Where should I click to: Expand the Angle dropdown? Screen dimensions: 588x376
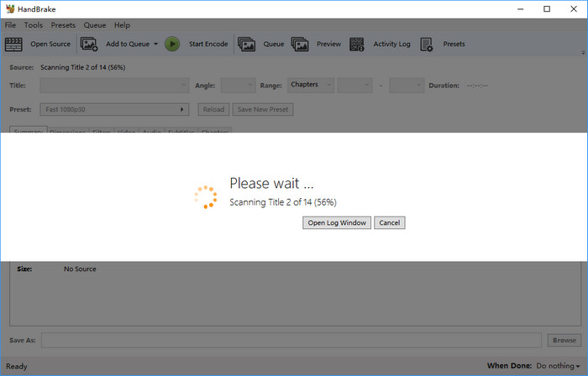point(238,86)
